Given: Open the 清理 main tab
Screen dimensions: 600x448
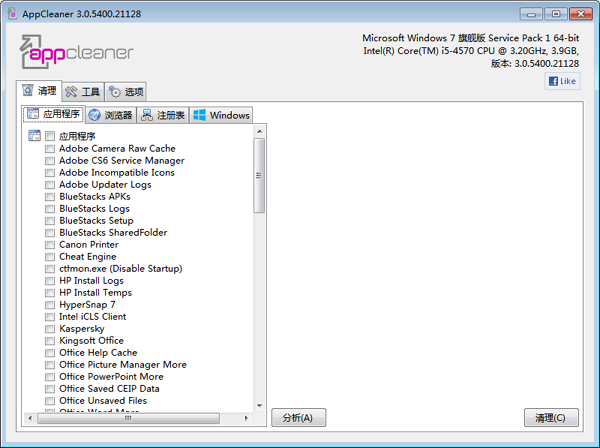Looking at the screenshot, I should (39, 91).
